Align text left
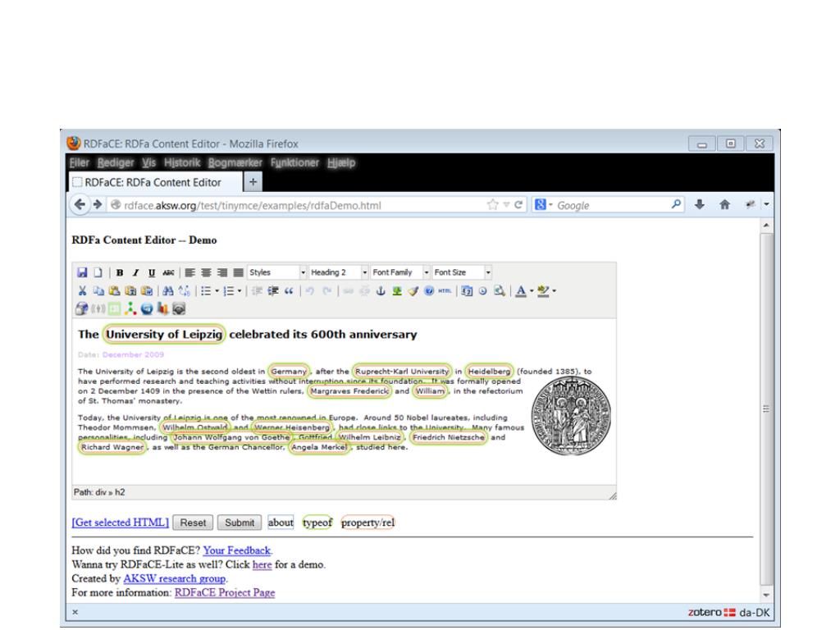Image resolution: width=840 pixels, height=630 pixels. click(189, 272)
